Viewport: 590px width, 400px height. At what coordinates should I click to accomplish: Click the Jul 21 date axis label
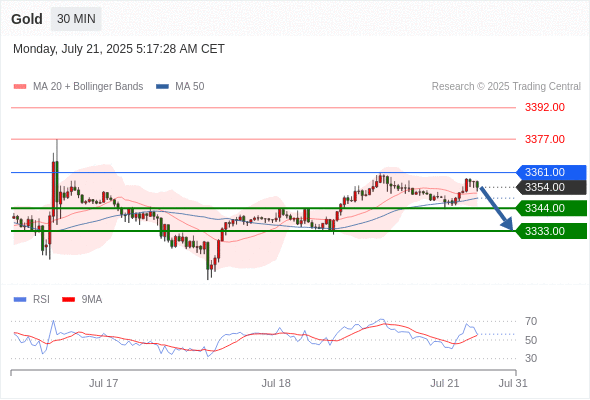pyautogui.click(x=445, y=383)
